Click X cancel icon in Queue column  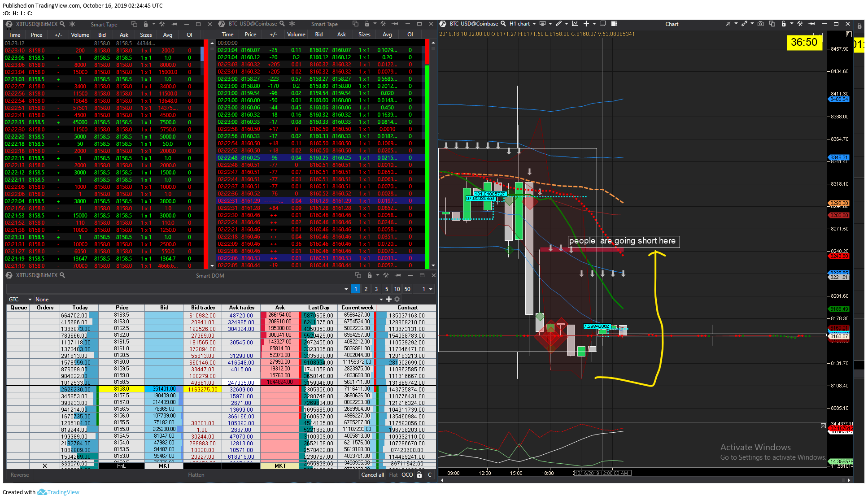pos(45,466)
